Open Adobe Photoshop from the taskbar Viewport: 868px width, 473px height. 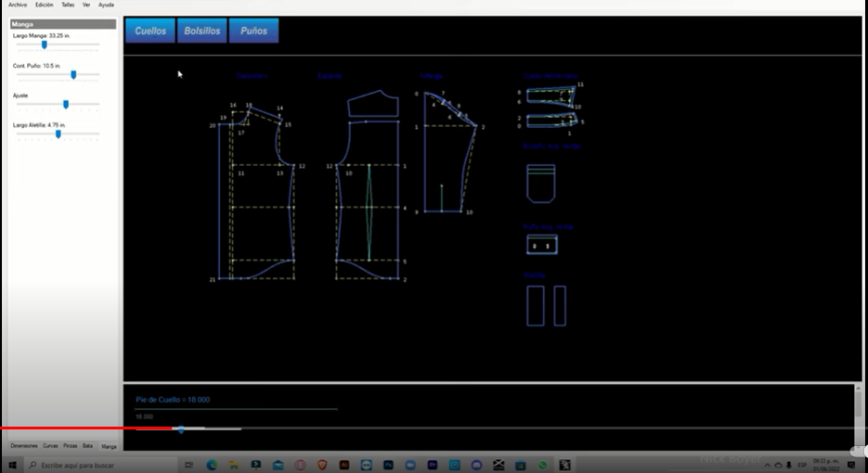[x=388, y=466]
